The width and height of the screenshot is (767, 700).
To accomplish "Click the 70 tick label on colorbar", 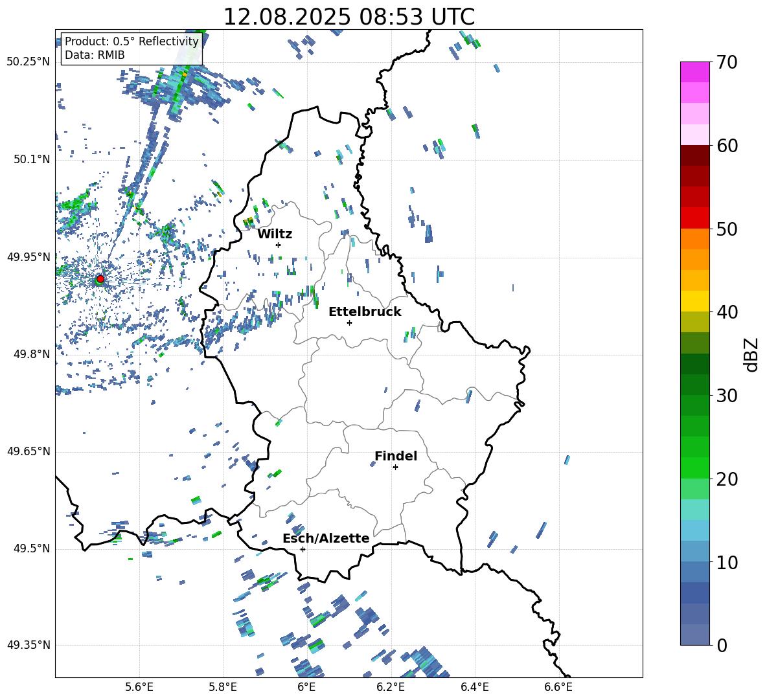I will [x=727, y=63].
